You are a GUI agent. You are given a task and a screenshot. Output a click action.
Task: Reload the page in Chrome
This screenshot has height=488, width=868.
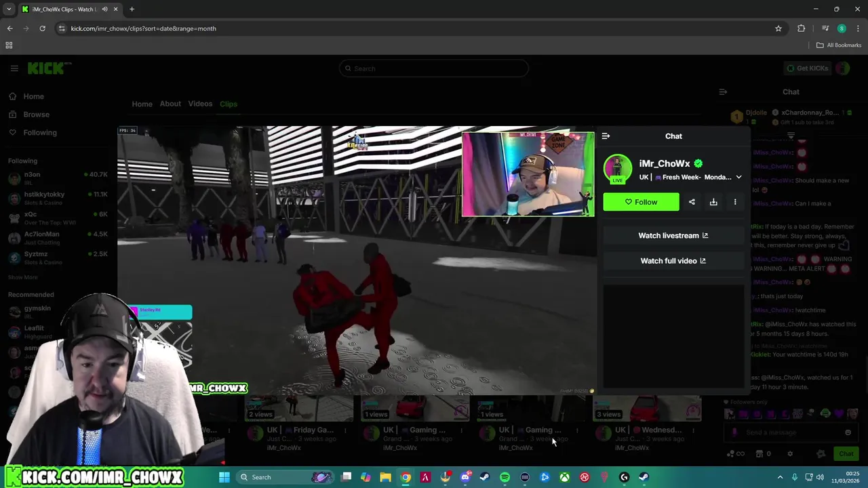[42, 28]
